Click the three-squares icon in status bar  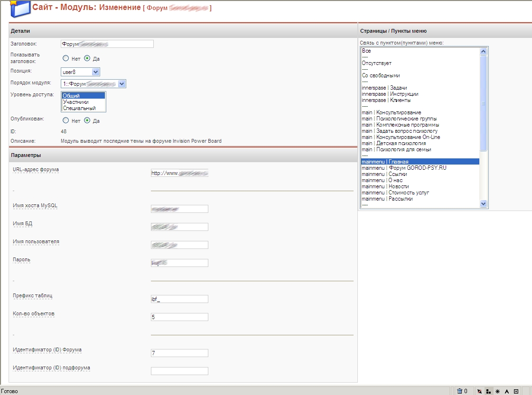(488, 391)
